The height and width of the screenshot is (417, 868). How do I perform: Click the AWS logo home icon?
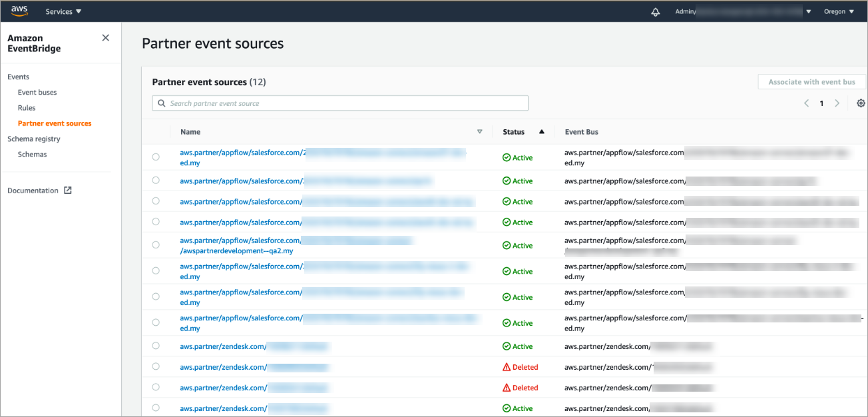19,11
